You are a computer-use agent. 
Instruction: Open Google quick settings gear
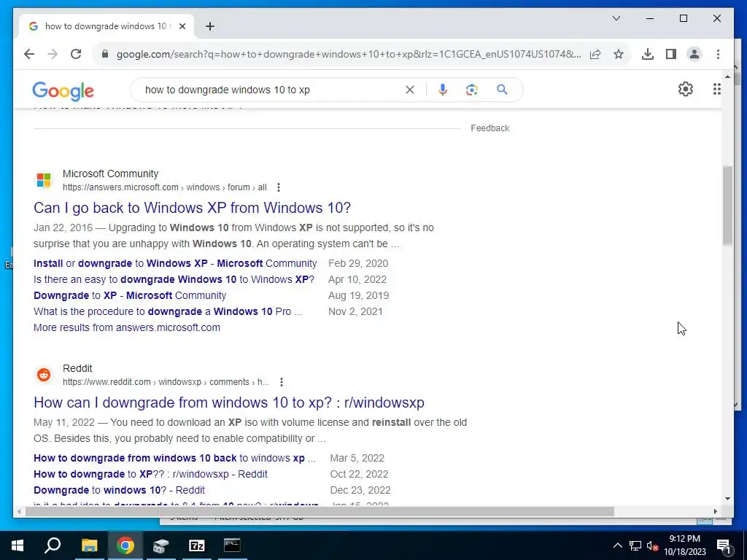(x=685, y=89)
